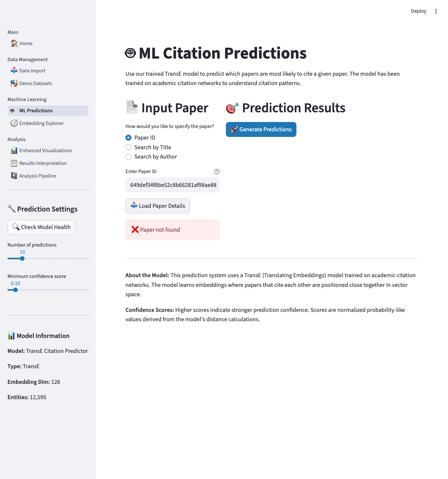Select the Paper ID radio option
Viewport: 448px width, 479px height.
[128, 138]
